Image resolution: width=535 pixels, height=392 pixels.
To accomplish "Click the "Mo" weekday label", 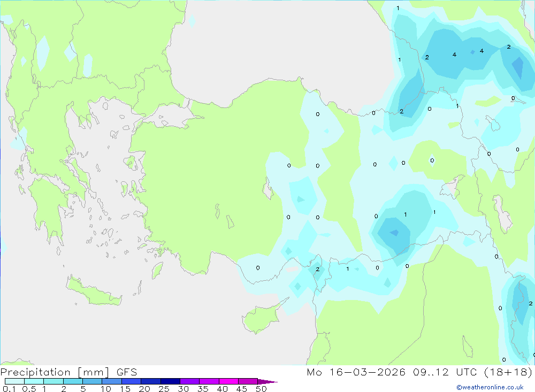I will pyautogui.click(x=314, y=372).
